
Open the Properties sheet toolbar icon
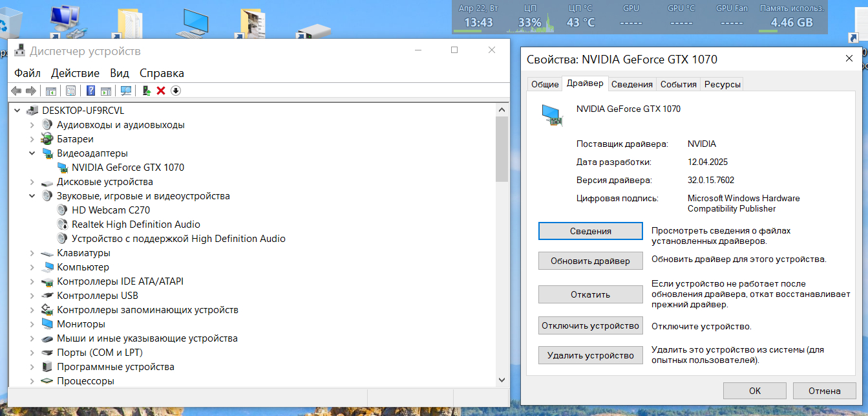coord(71,91)
